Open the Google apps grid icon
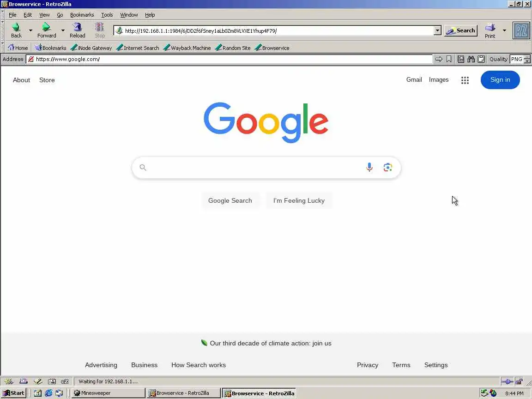This screenshot has width=532, height=399. (465, 80)
